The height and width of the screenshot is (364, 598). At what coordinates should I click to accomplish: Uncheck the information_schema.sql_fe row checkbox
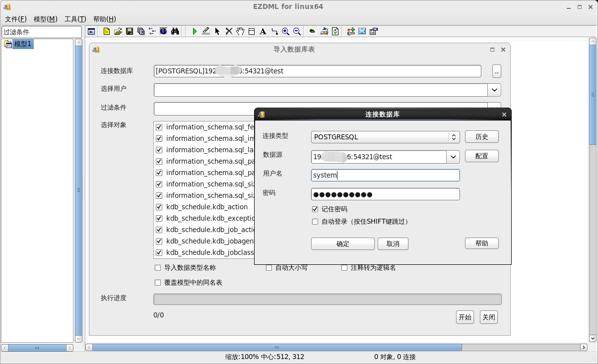(x=159, y=127)
